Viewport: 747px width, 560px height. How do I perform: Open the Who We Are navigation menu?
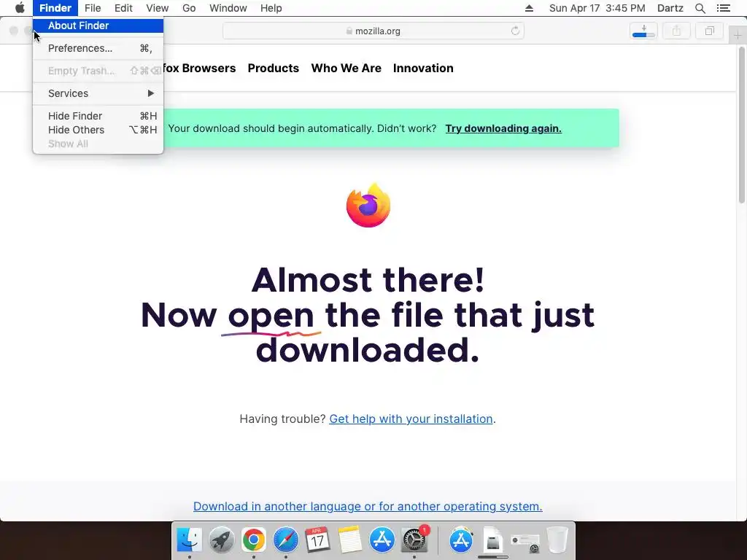point(347,68)
